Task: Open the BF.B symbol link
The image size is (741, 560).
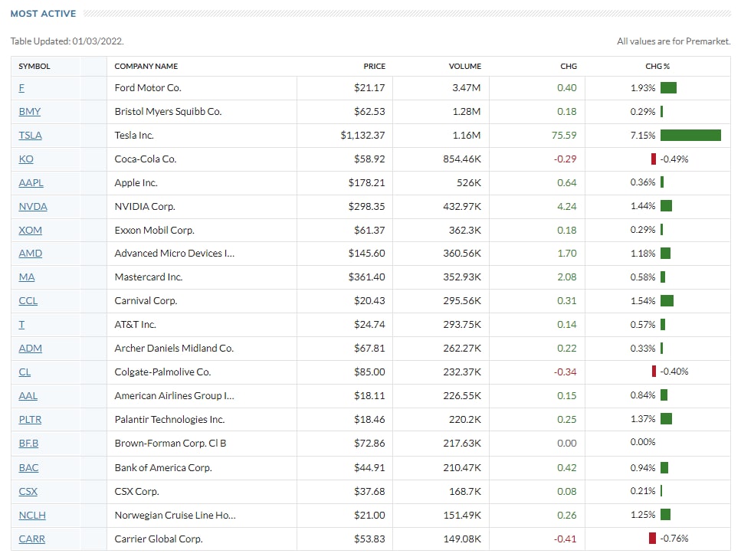Action: pos(28,444)
